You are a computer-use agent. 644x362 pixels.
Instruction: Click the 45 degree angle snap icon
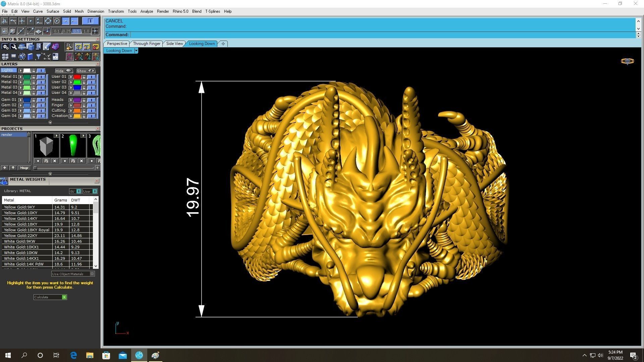(x=30, y=31)
